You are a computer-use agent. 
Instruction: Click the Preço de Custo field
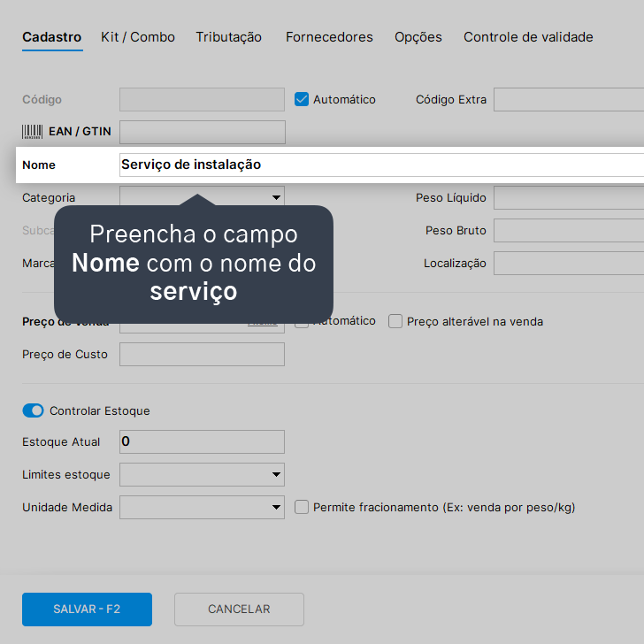[x=202, y=355]
